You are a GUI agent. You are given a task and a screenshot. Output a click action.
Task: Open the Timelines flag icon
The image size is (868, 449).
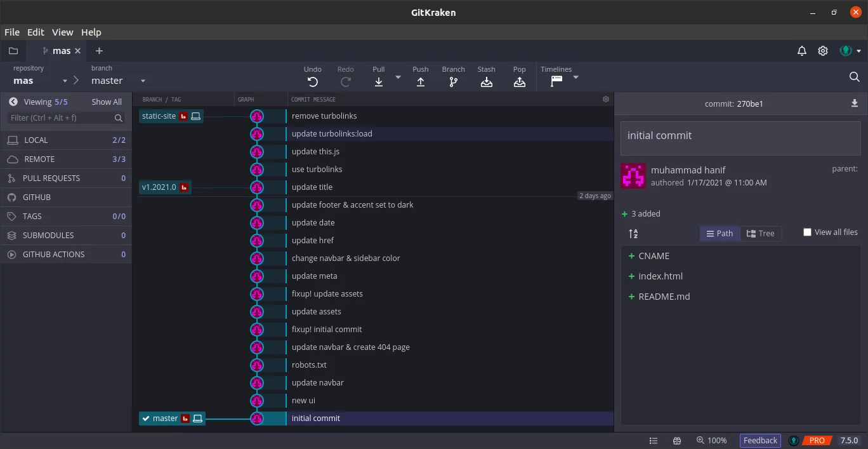[556, 81]
